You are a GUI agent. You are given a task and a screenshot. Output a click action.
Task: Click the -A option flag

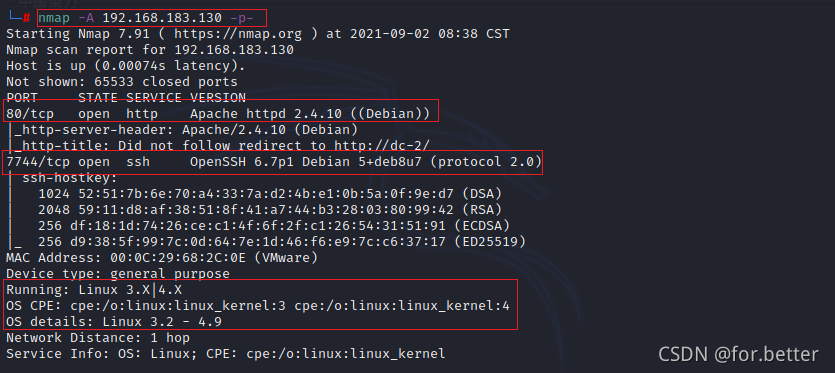pyautogui.click(x=86, y=18)
